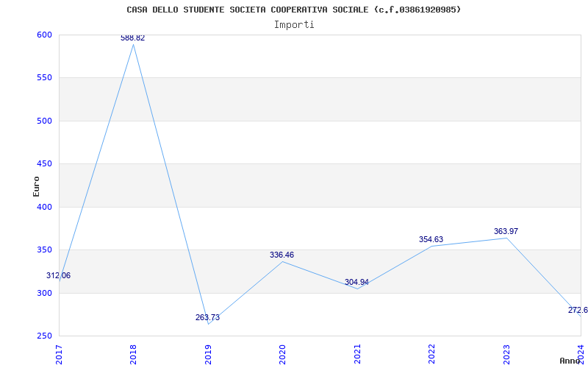The height and width of the screenshot is (368, 588).
Task: Click the 400 y-axis tick label
Action: pyautogui.click(x=44, y=207)
